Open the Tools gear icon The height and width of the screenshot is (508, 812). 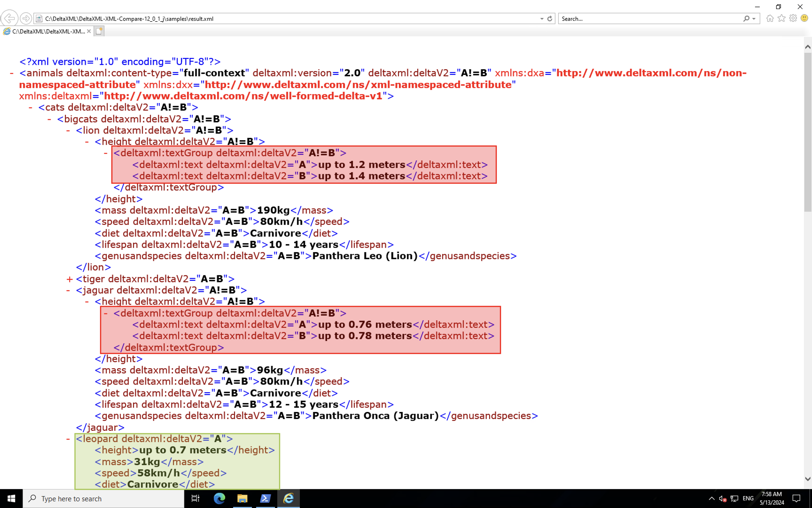(x=793, y=18)
